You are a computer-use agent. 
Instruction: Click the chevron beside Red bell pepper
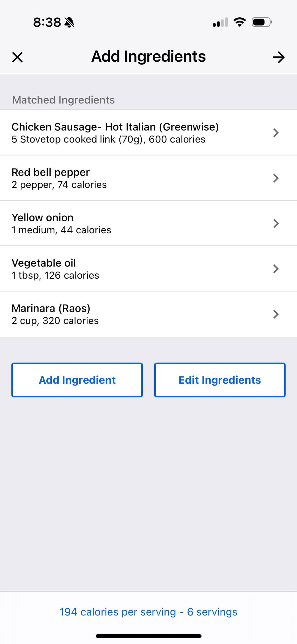[276, 178]
